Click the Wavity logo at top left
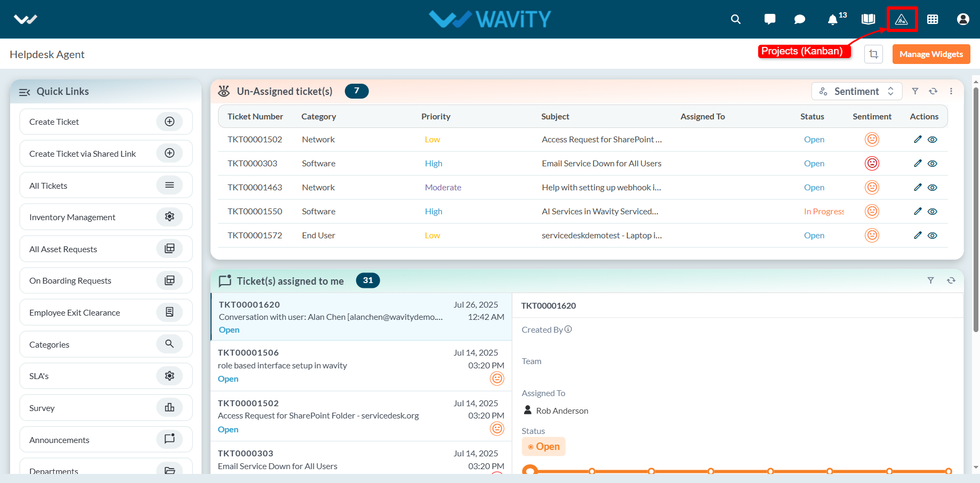This screenshot has height=483, width=980. point(26,20)
